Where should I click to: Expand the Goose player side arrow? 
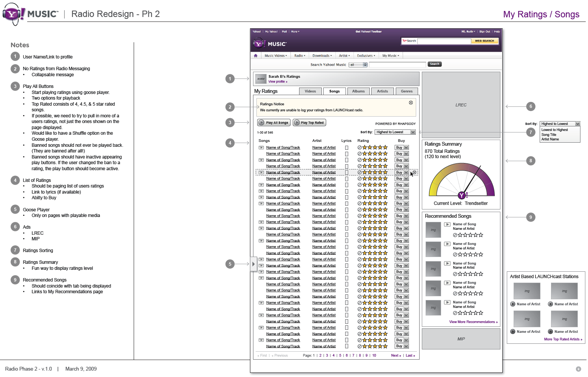coord(253,264)
